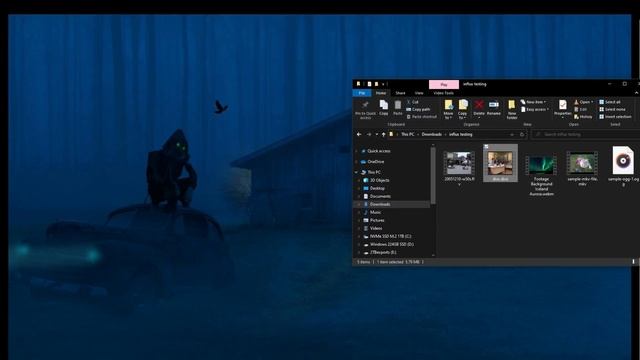Click Invert selection in the ribbon
Image resolution: width=640 pixels, height=360 pixels.
tap(615, 117)
